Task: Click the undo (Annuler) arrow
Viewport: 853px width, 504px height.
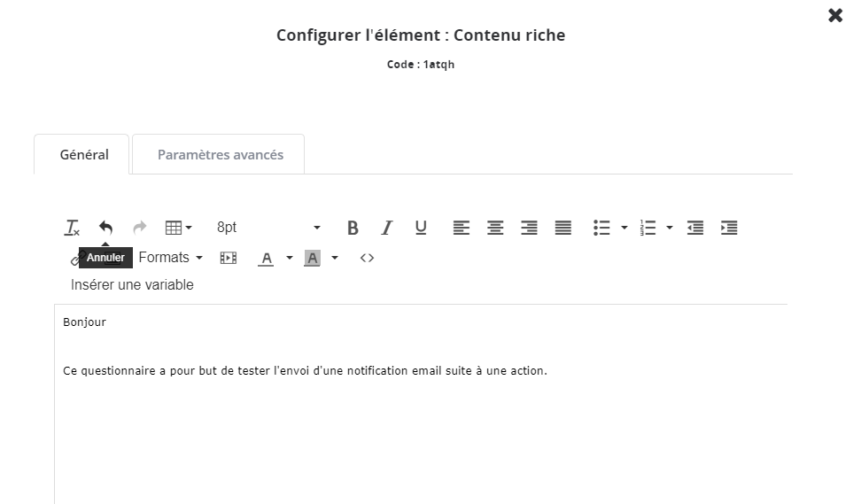Action: [x=105, y=228]
